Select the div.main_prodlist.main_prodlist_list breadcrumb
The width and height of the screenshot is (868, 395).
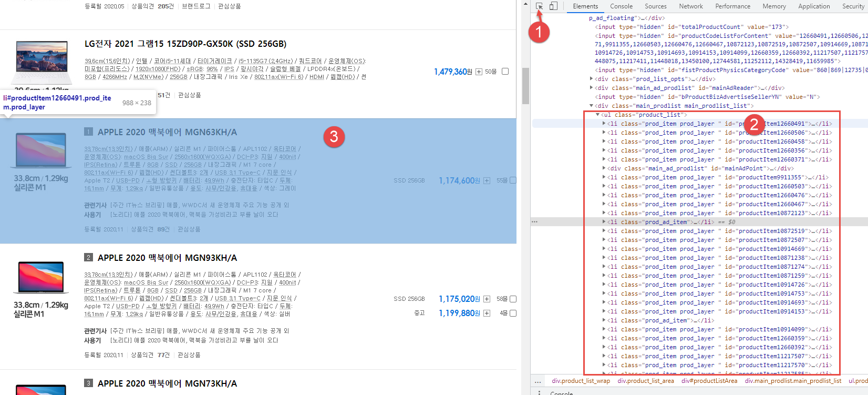click(793, 381)
